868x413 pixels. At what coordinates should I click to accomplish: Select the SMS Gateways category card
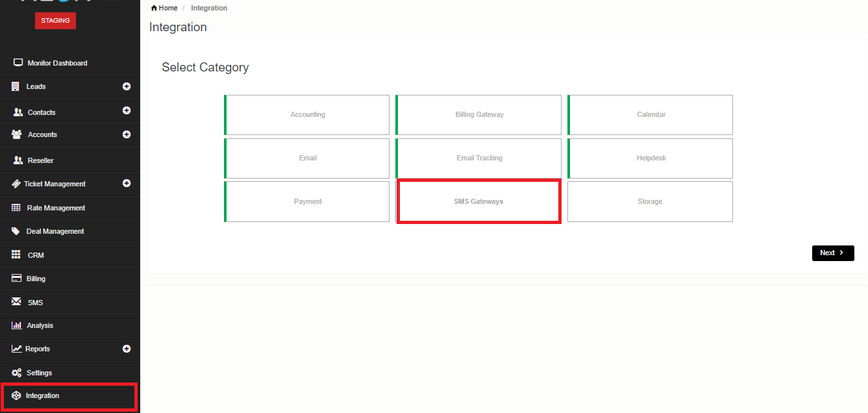[x=479, y=201]
